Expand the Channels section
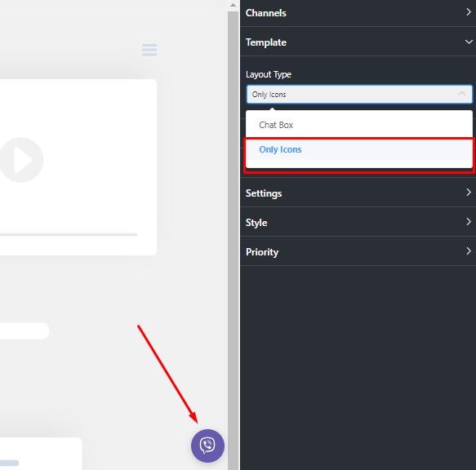Screen dimensions: 476x470 pyautogui.click(x=358, y=13)
